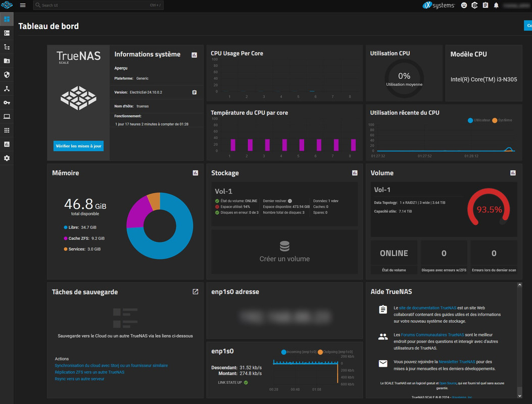Open the alerts bell icon
The height and width of the screenshot is (404, 532).
[x=496, y=5]
